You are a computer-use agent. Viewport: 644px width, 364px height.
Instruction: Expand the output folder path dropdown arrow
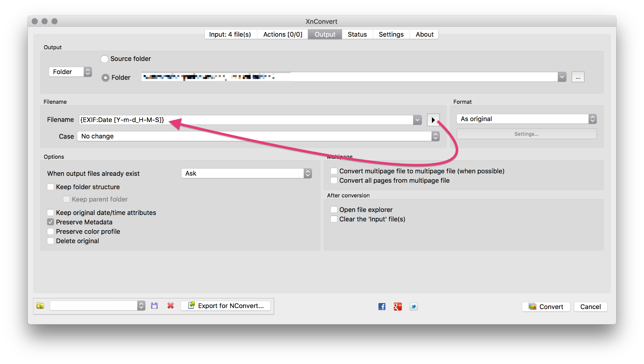click(562, 77)
